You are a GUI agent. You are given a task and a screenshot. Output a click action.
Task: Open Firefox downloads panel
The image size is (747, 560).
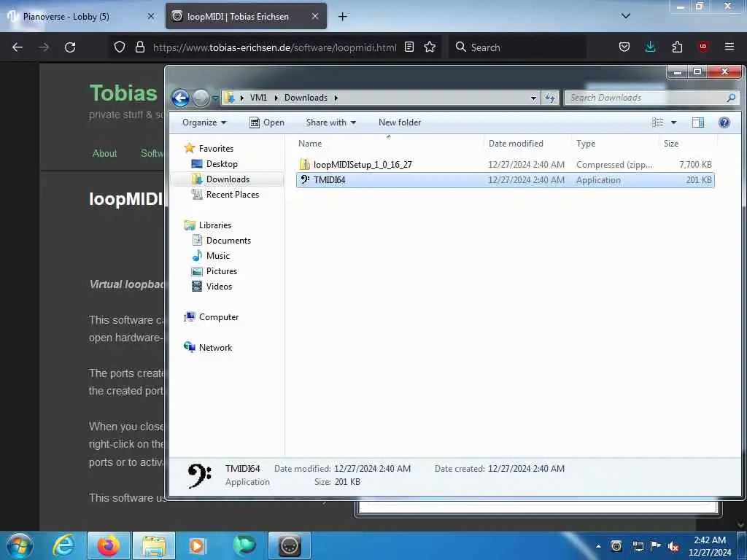coord(650,47)
